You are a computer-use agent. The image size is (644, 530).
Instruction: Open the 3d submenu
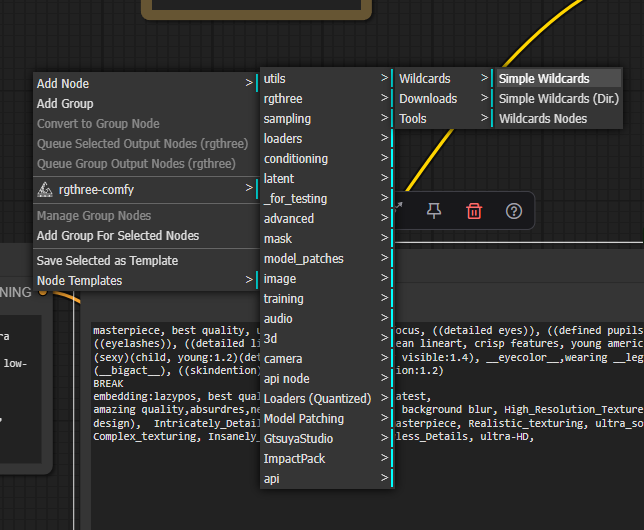(327, 339)
